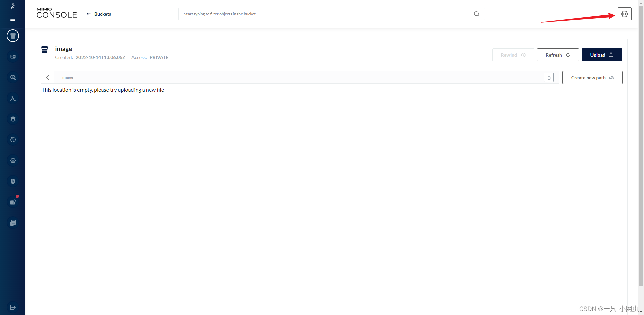Click the image bucket icon

(45, 50)
